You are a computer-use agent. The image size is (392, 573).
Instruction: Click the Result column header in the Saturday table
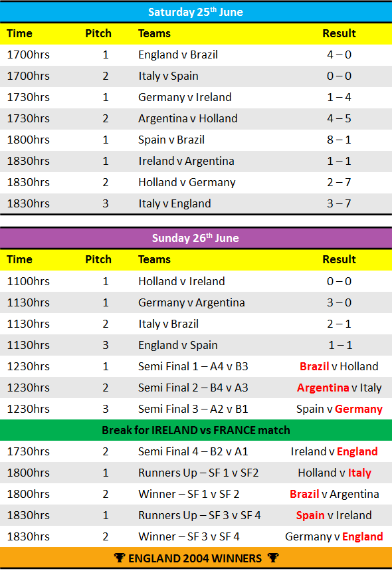pyautogui.click(x=339, y=34)
